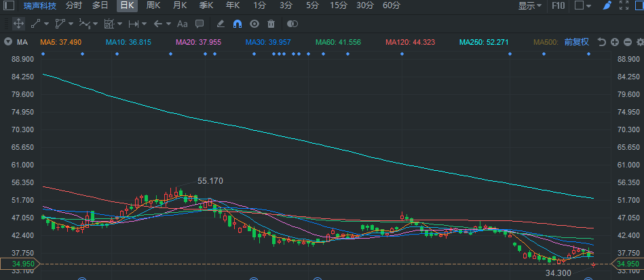Select the eraser tool

(221, 24)
